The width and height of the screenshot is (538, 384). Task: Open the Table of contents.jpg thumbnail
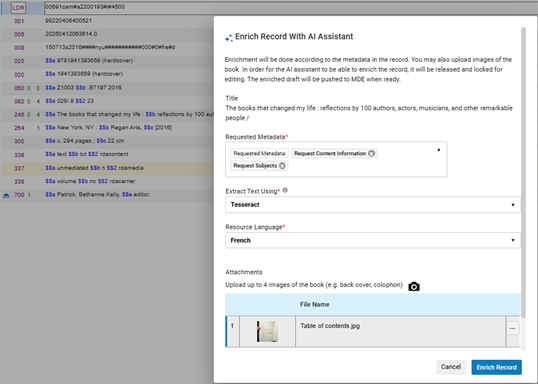coord(267,331)
